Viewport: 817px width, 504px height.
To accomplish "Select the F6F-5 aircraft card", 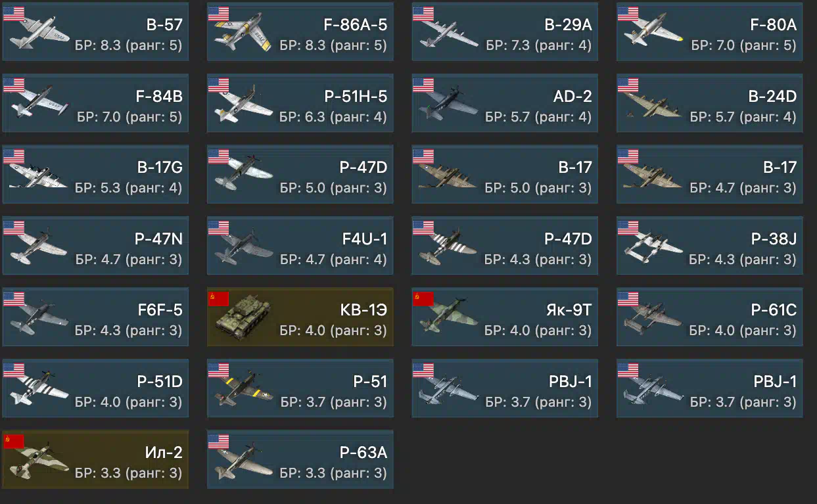I will tap(95, 317).
